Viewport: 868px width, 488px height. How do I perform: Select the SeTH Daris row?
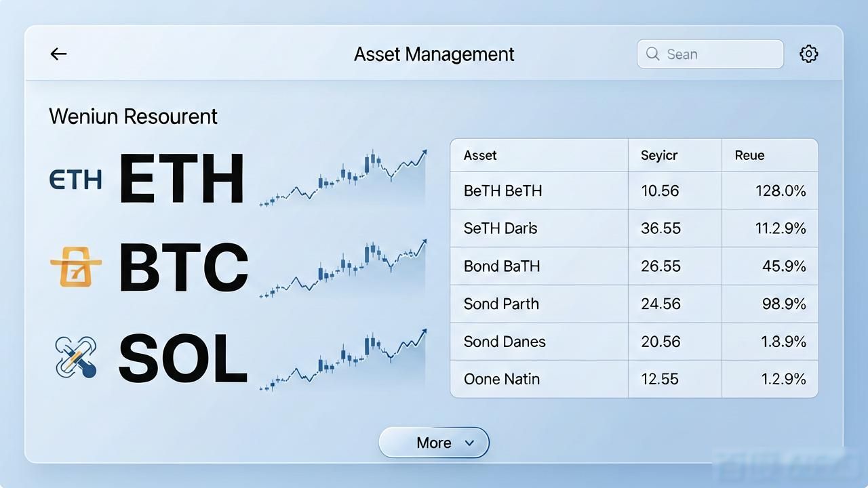click(x=634, y=228)
